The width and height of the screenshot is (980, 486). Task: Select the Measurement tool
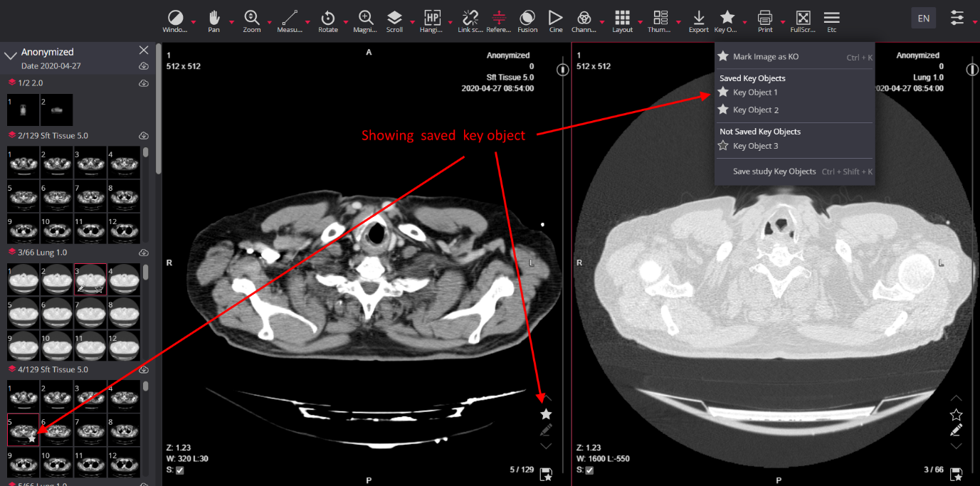click(289, 18)
